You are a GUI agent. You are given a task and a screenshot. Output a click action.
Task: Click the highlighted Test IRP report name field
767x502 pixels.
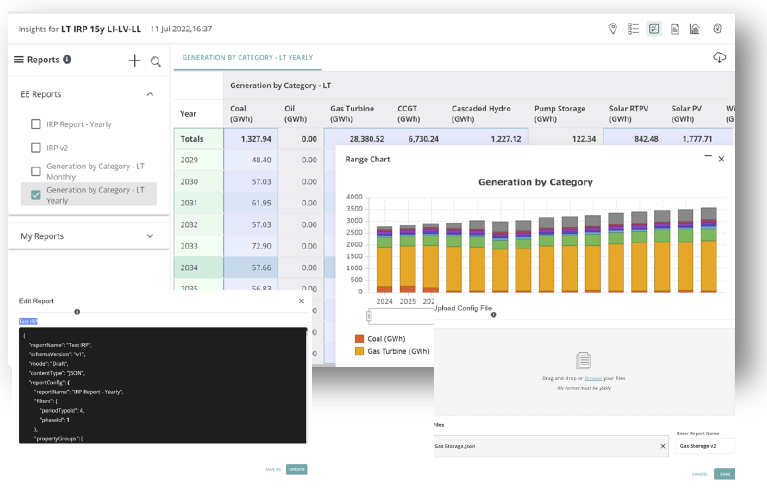click(x=28, y=321)
